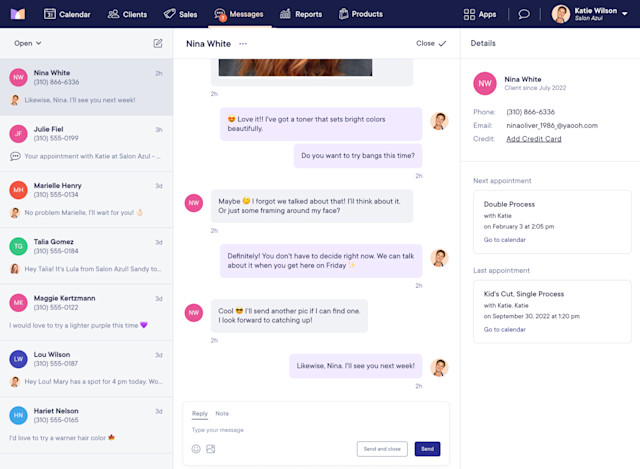
Task: Attach an image with picture icon
Action: [x=211, y=449]
